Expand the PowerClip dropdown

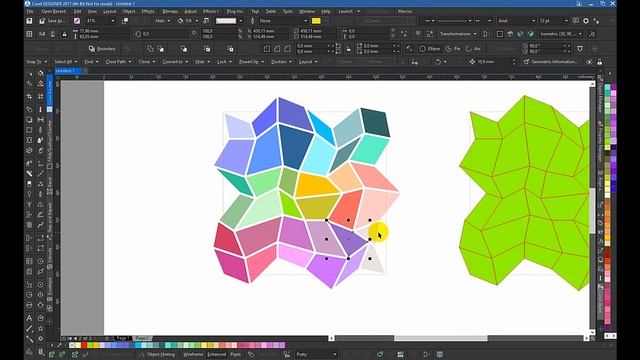[251, 62]
